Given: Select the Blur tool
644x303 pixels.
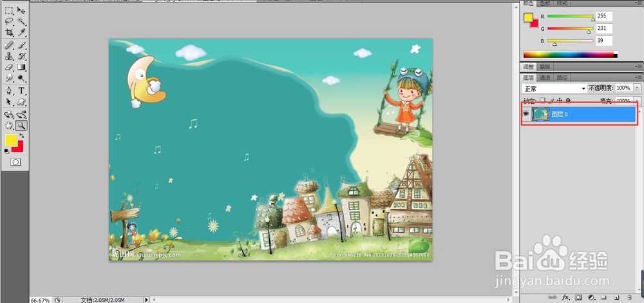Looking at the screenshot, I should pyautogui.click(x=8, y=78).
